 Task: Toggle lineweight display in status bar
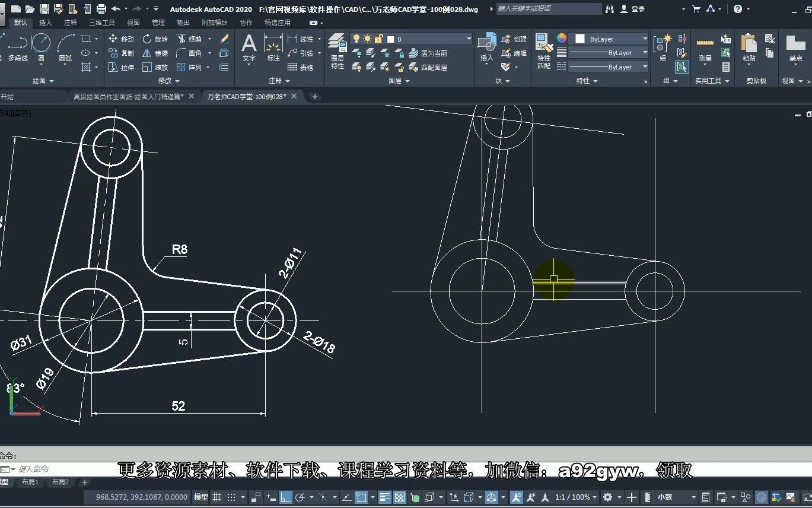(x=385, y=497)
